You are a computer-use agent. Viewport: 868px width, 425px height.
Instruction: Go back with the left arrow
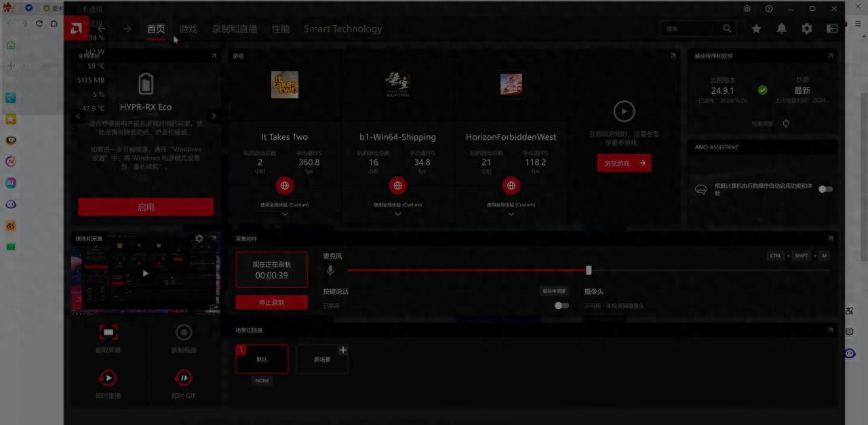(101, 29)
